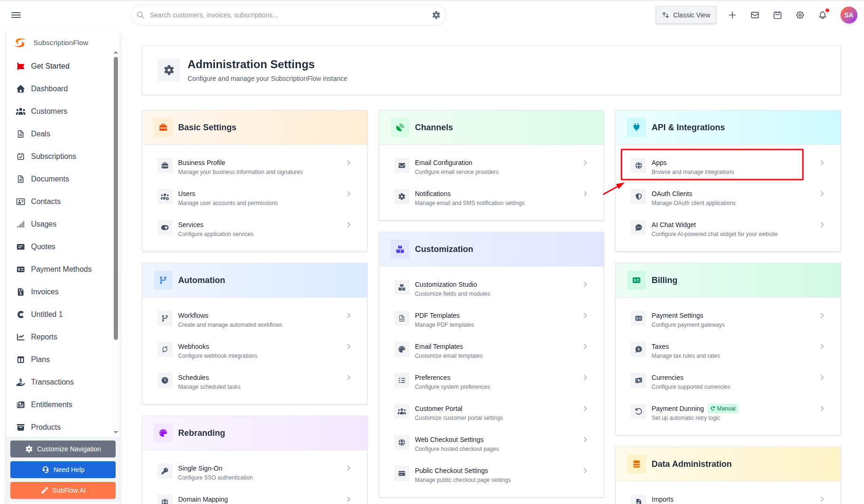
Task: Expand the Payment Dunning chevron arrow
Action: [x=822, y=409]
